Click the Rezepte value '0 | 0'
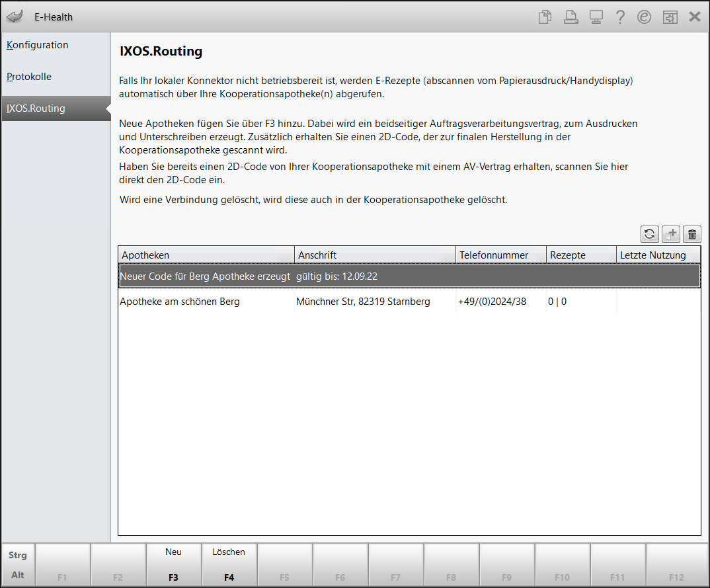Viewport: 710px width, 588px height. [557, 302]
